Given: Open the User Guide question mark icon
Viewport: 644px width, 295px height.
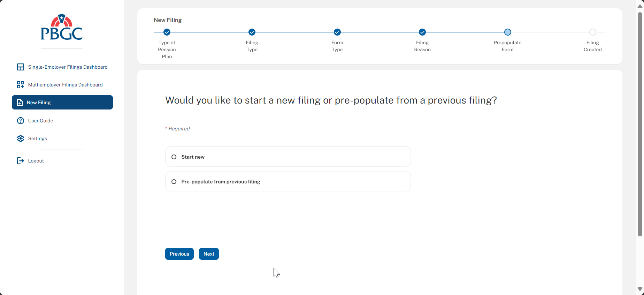Looking at the screenshot, I should pos(21,121).
